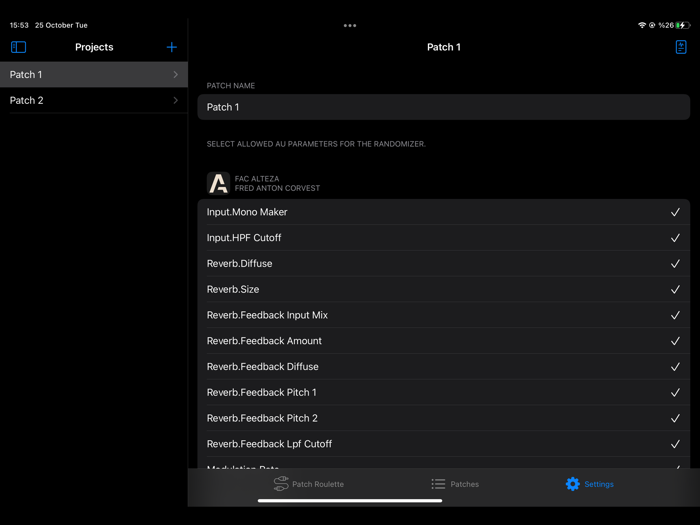Click the Settings gear icon
Viewport: 700px width, 525px height.
point(573,484)
